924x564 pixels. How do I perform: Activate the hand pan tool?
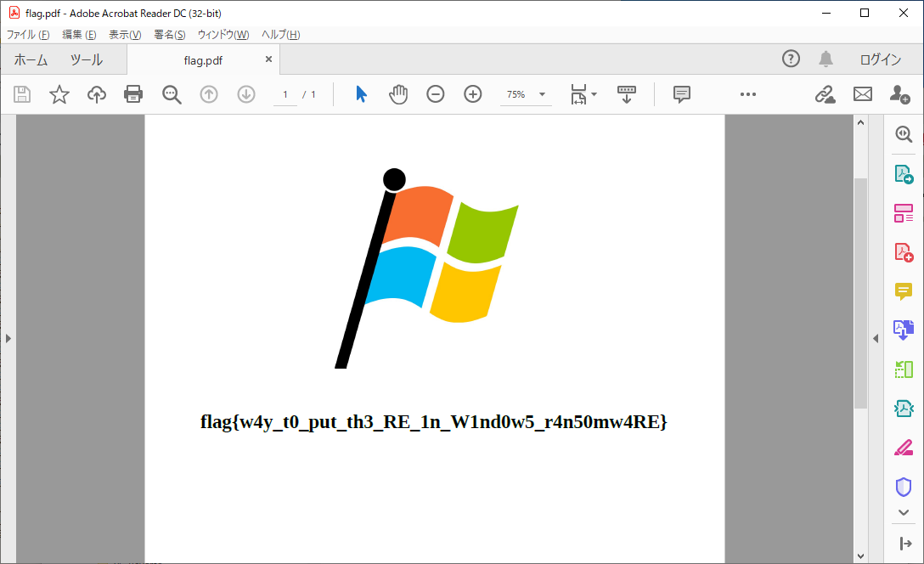[x=398, y=94]
